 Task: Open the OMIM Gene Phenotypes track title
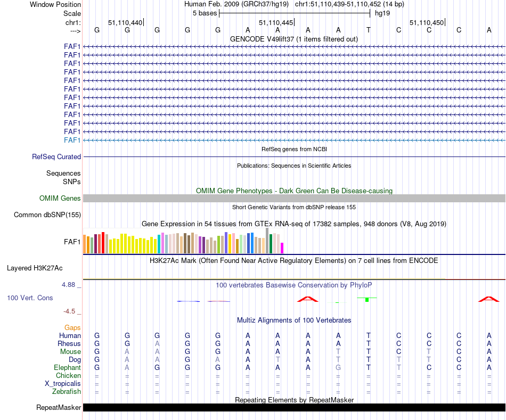[x=294, y=191]
